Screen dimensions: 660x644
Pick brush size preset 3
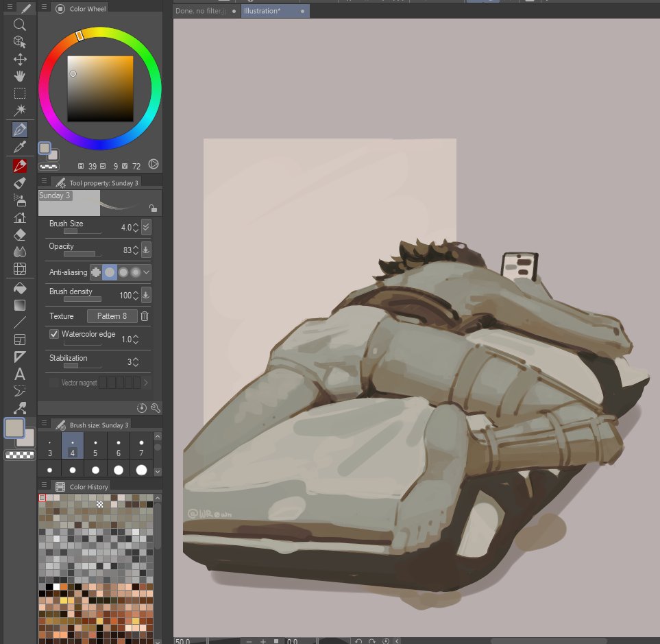pos(49,446)
